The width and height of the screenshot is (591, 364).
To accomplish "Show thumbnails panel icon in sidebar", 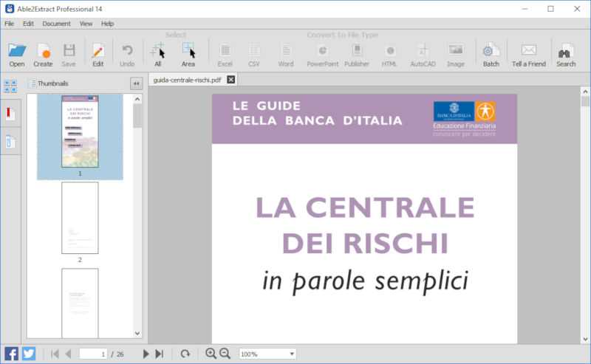I will pyautogui.click(x=10, y=86).
